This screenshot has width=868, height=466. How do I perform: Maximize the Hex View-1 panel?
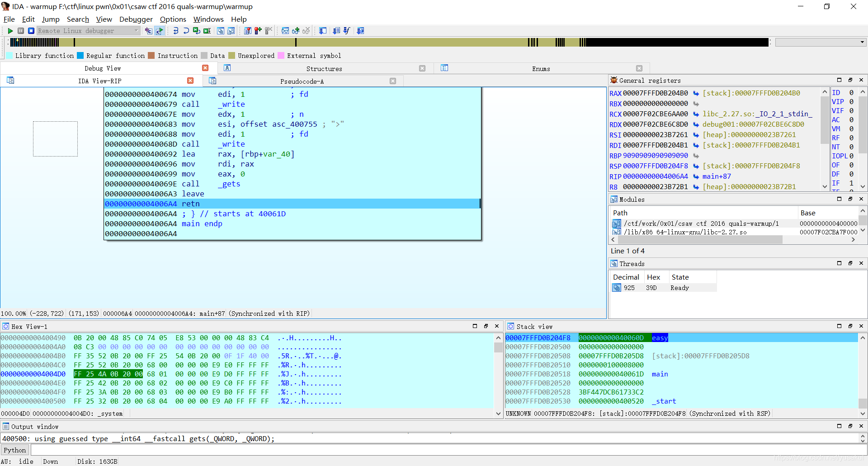coord(475,326)
